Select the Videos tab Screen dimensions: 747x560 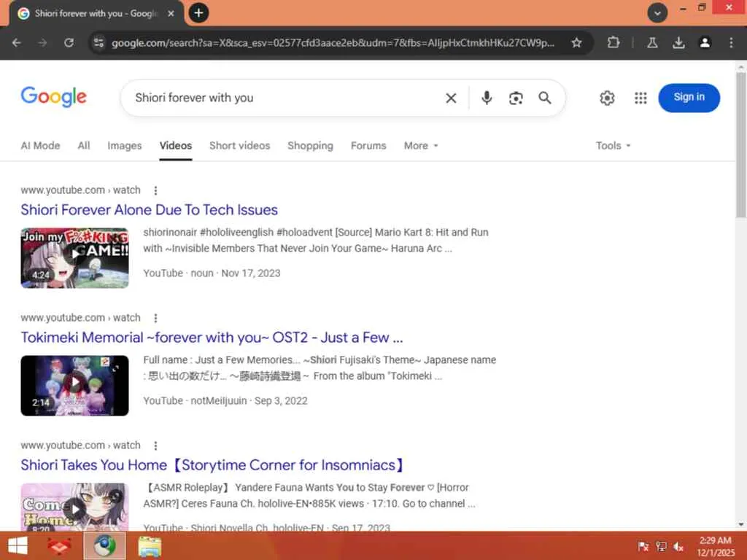point(176,146)
